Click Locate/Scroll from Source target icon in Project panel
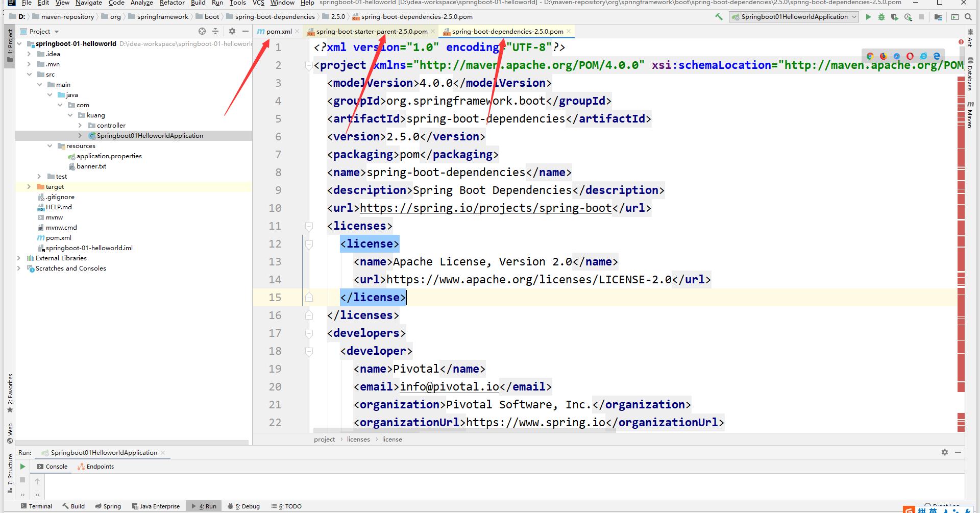Screen dimensions: 980x513 tap(202, 31)
